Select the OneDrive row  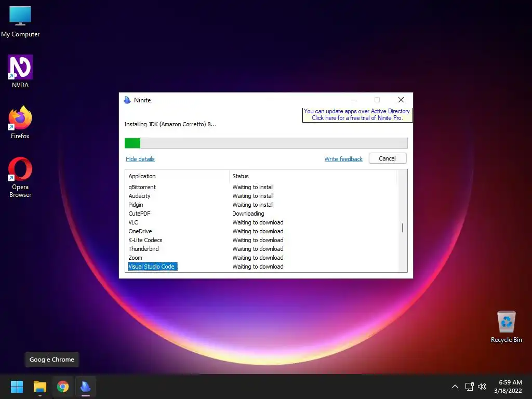pyautogui.click(x=261, y=231)
